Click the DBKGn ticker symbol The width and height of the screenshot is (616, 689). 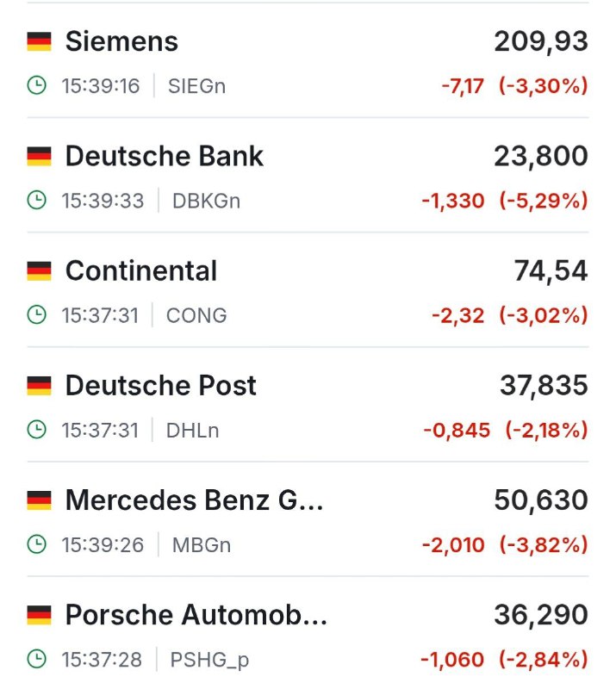[206, 201]
